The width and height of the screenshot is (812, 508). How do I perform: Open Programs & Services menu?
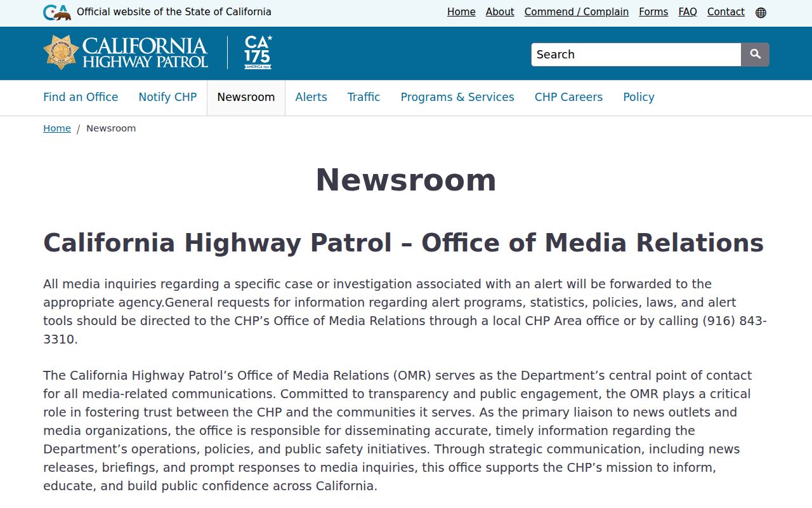457,97
